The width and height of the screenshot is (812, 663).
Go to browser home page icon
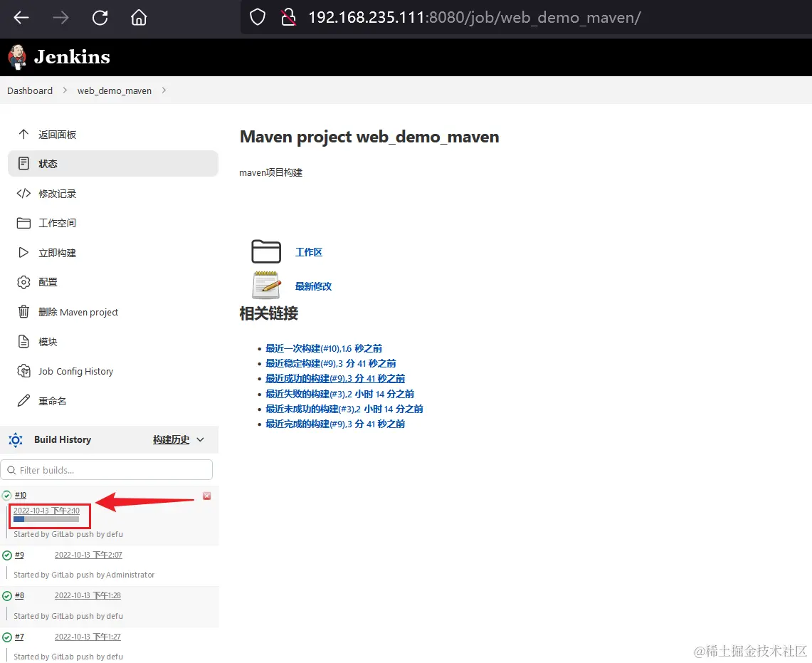(x=139, y=18)
